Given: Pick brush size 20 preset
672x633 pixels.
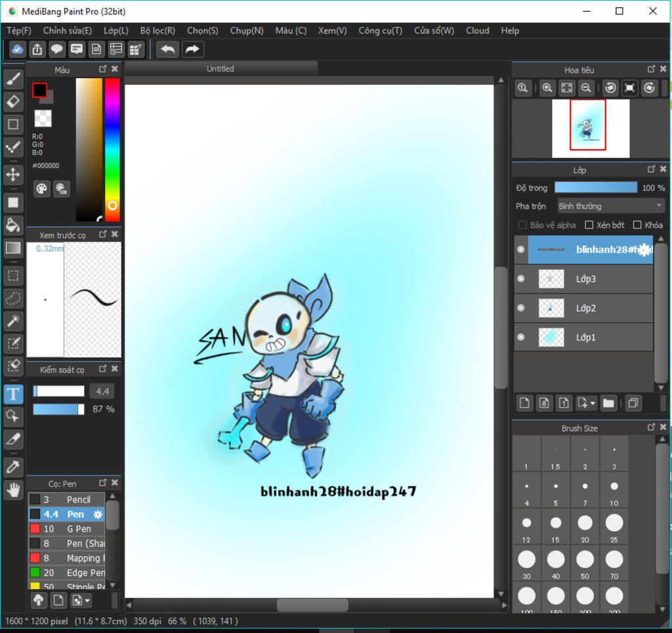Looking at the screenshot, I should click(585, 527).
